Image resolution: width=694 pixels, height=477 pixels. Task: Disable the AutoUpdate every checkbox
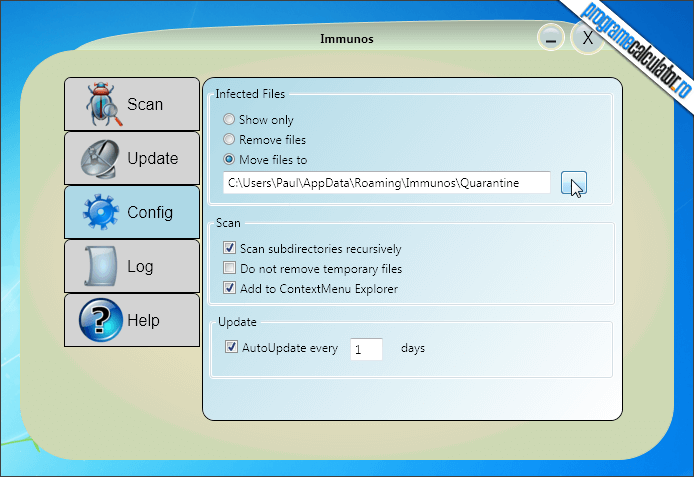231,347
